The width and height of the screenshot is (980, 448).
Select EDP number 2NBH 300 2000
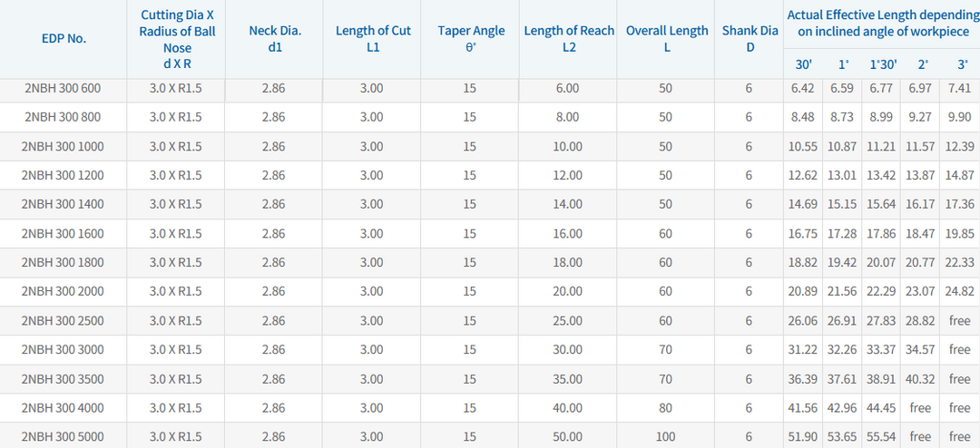click(63, 291)
